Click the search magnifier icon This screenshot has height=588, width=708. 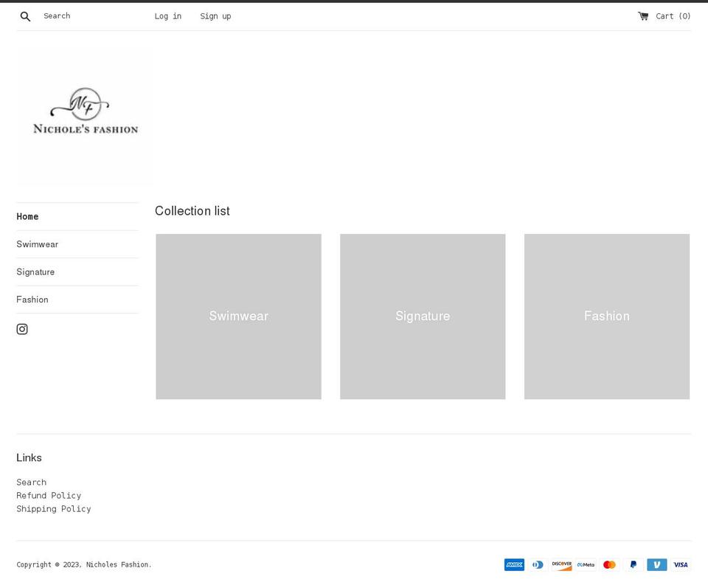25,15
